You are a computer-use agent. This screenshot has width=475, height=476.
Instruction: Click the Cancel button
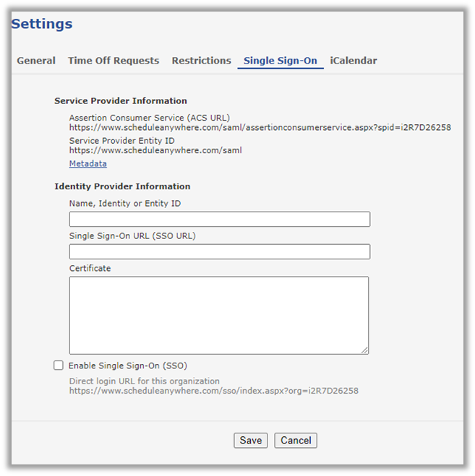pyautogui.click(x=296, y=441)
